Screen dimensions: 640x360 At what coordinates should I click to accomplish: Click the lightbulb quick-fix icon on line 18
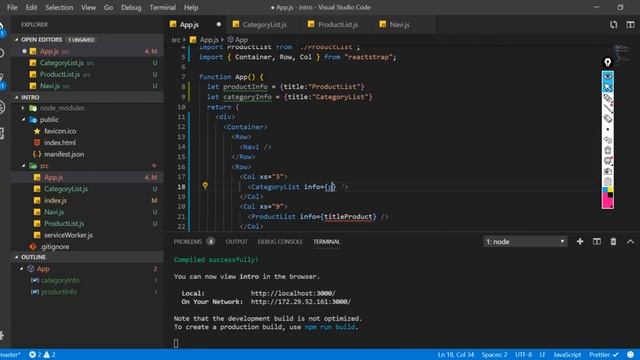click(205, 186)
